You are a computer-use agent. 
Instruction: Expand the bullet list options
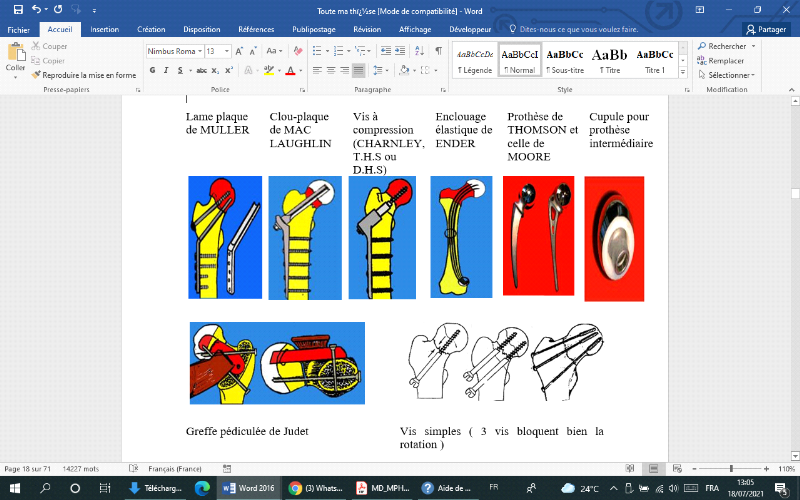(327, 51)
